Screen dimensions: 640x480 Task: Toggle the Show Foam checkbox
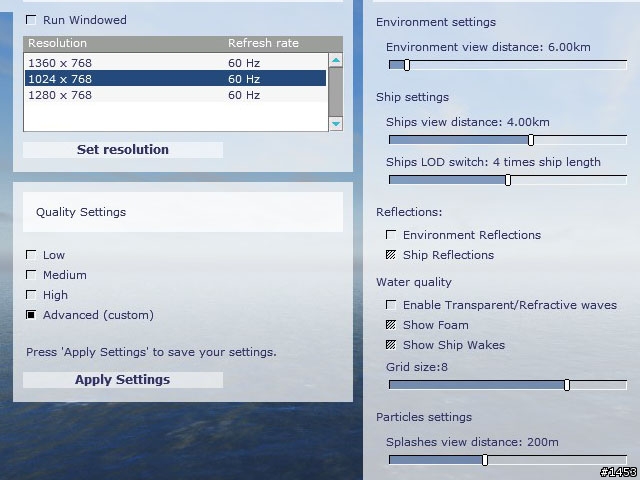(391, 325)
